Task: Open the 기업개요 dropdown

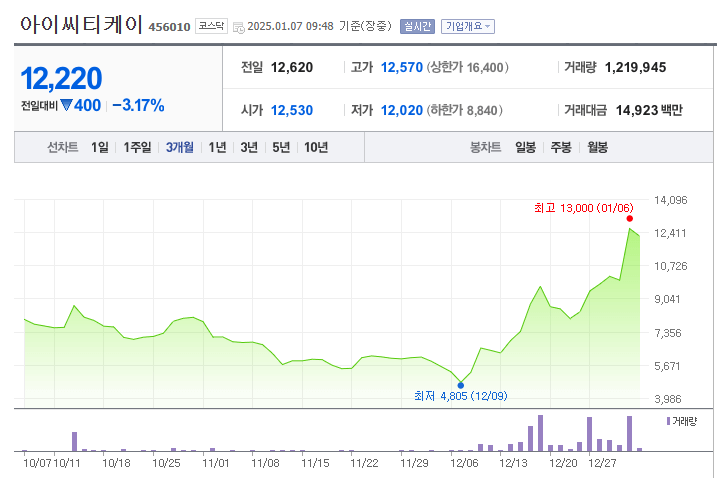Action: click(x=468, y=27)
